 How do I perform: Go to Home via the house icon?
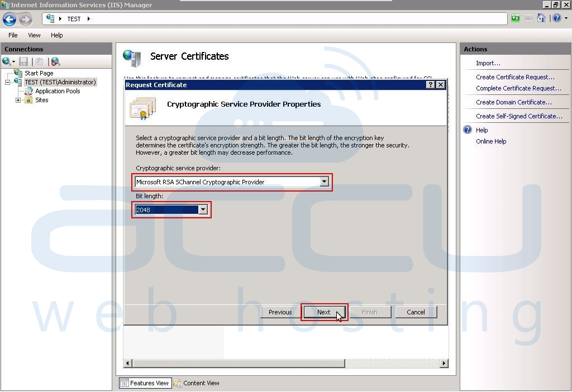point(541,18)
